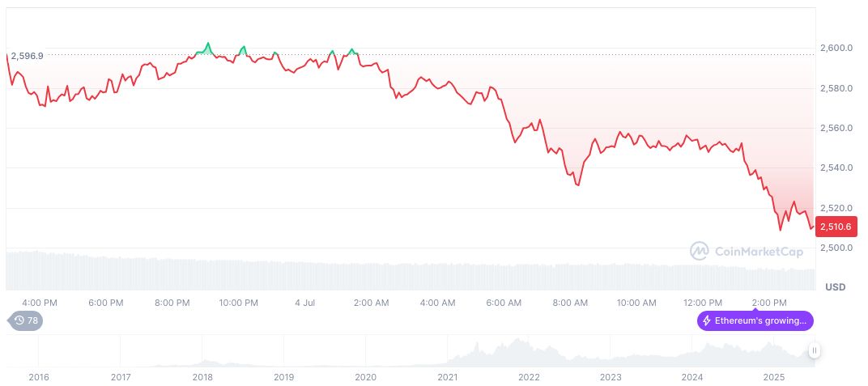Click the 8:00 AM time axis label
868x386 pixels.
click(570, 303)
